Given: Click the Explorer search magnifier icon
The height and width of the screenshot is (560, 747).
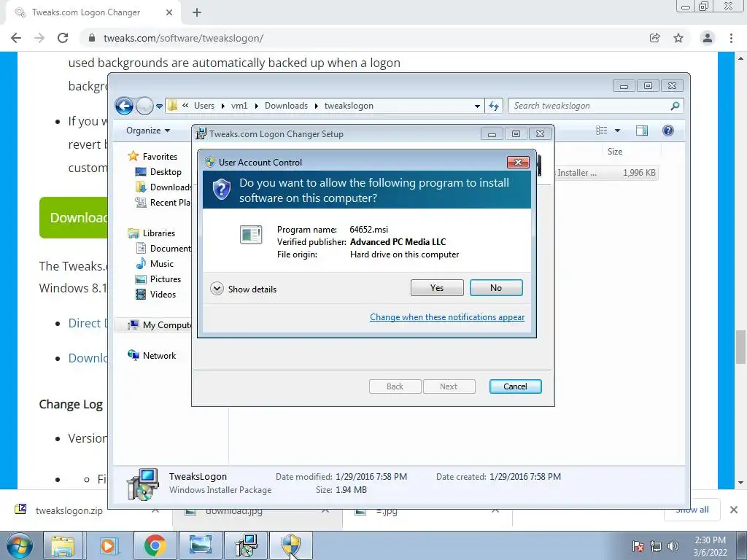Looking at the screenshot, I should [x=675, y=106].
